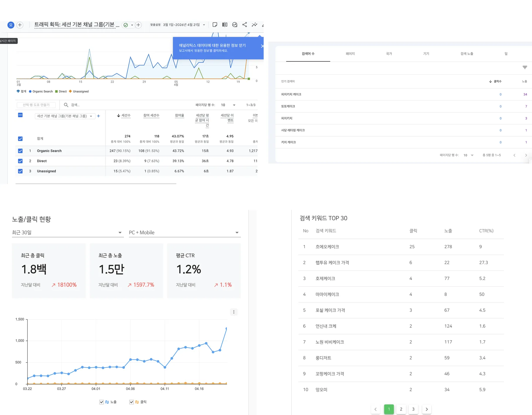Share this Analytics report

[245, 25]
